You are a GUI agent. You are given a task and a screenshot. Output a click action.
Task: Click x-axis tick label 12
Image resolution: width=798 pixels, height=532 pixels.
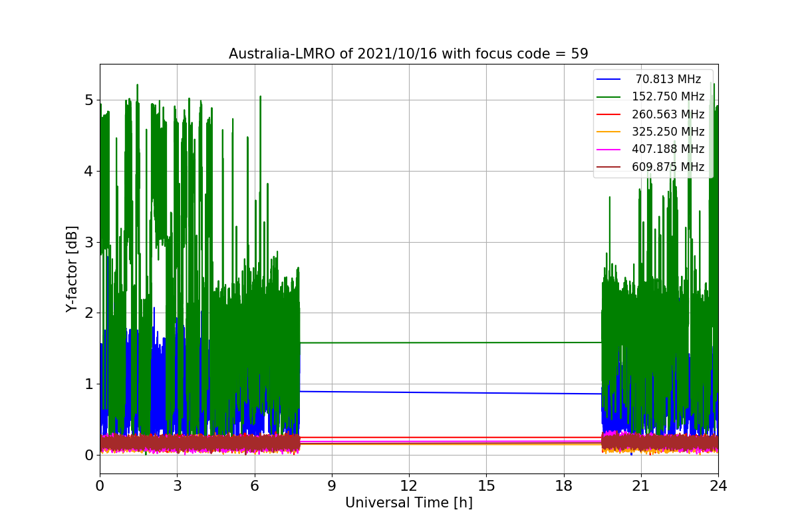tap(409, 486)
